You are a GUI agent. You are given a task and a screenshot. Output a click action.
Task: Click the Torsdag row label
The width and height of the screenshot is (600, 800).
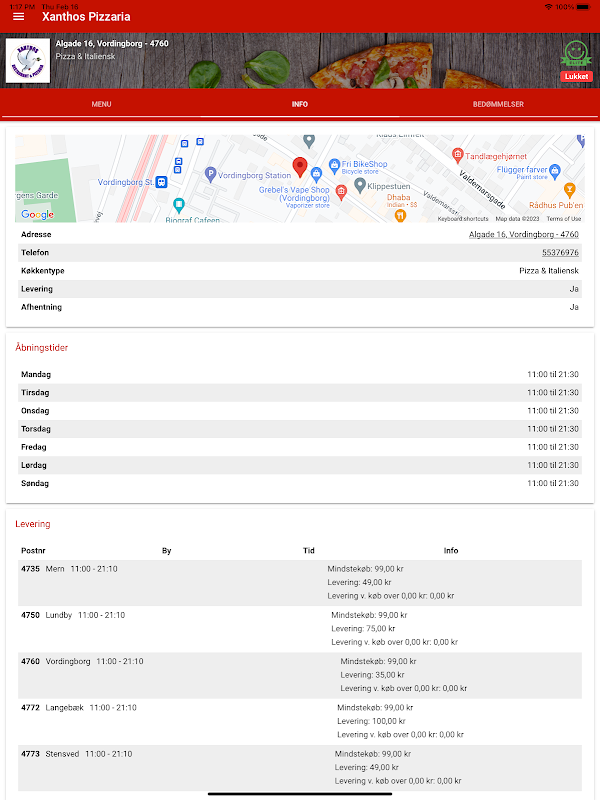tap(36, 429)
